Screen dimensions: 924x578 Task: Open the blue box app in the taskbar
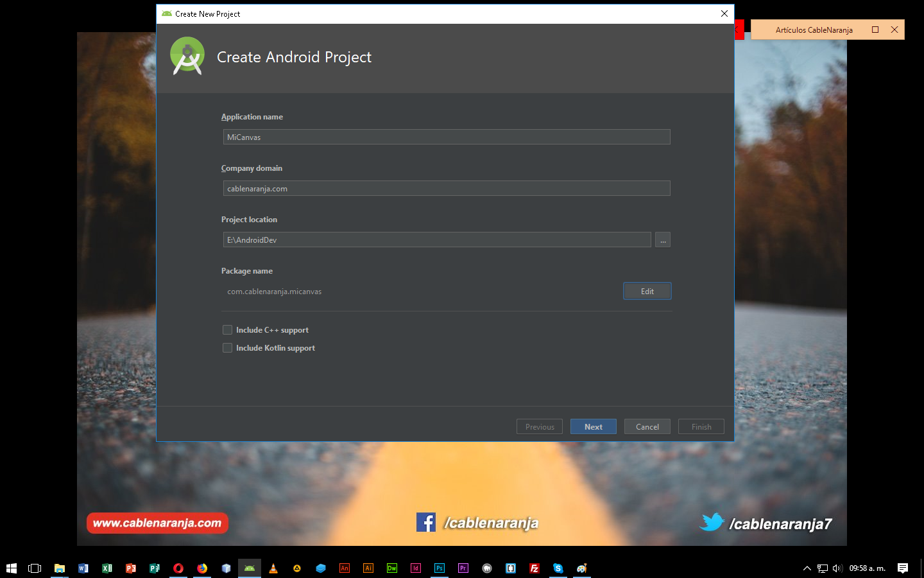(321, 568)
